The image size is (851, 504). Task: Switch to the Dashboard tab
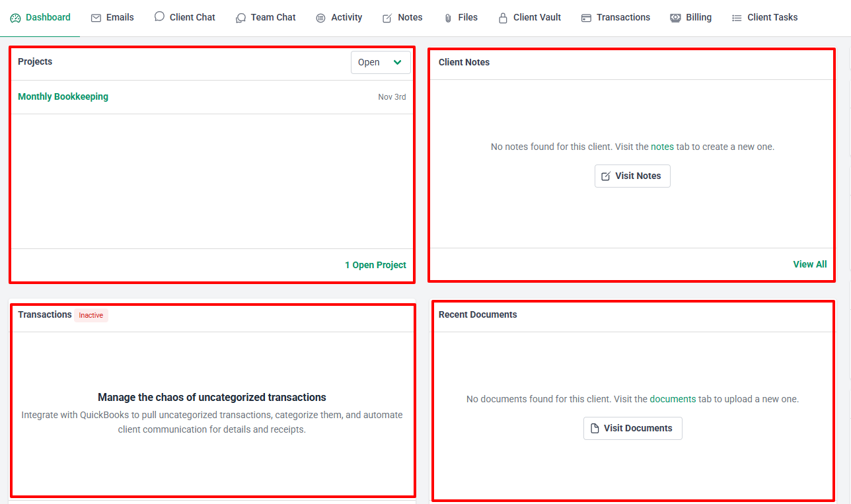(x=40, y=17)
